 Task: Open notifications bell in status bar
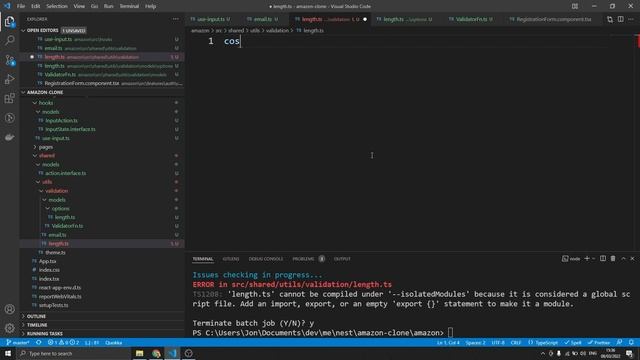coord(631,342)
